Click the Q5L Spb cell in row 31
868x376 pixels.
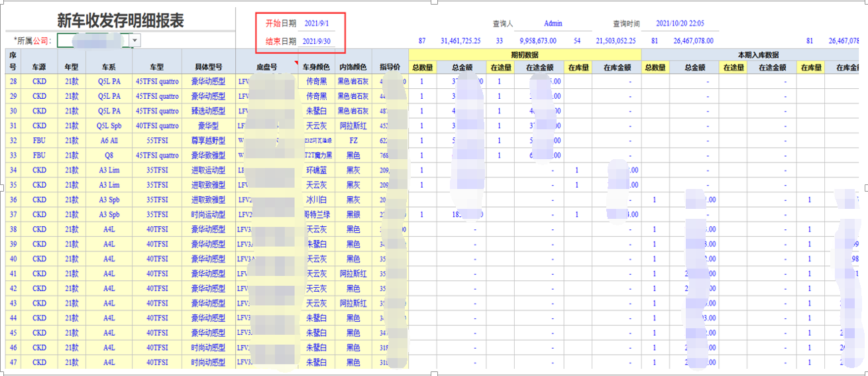coord(109,126)
